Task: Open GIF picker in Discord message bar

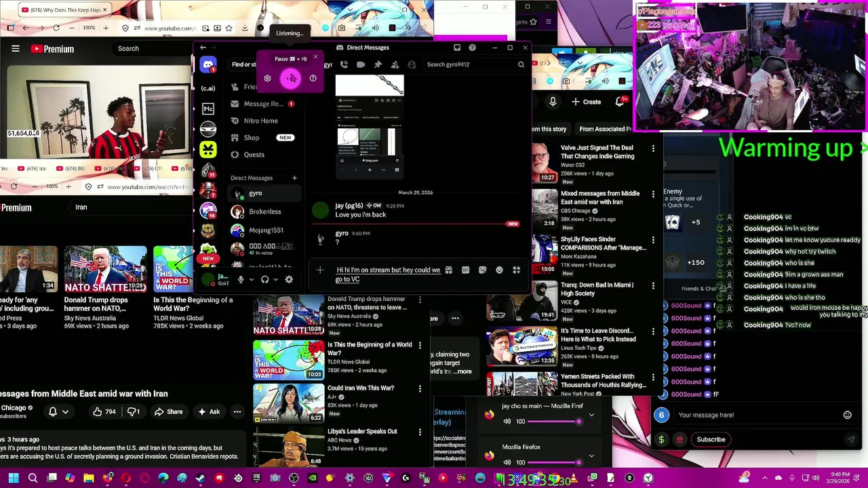Action: click(x=465, y=270)
